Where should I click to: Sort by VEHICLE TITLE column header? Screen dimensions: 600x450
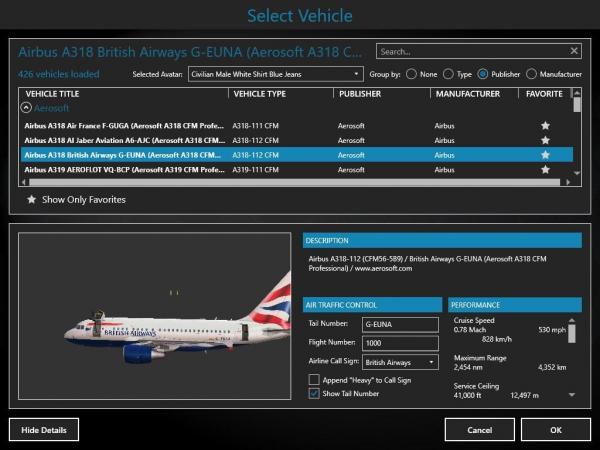pyautogui.click(x=52, y=94)
